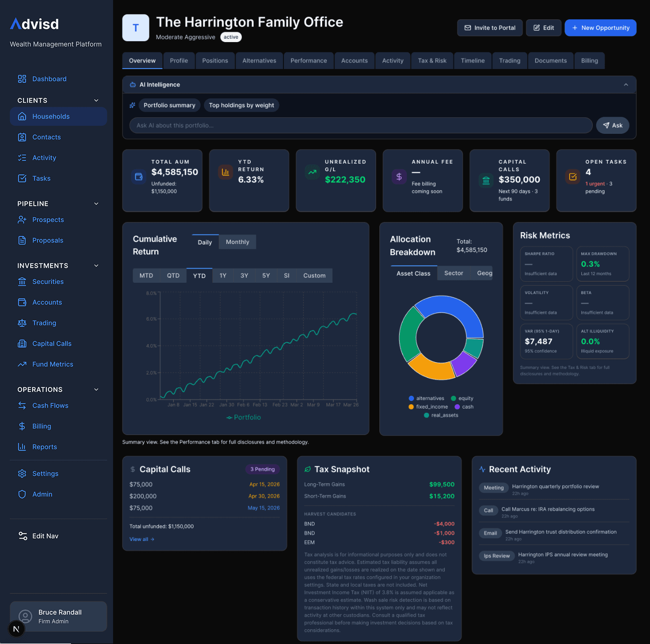Expand the INVESTMENTS section chevron
The width and height of the screenshot is (650, 644).
pyautogui.click(x=97, y=265)
